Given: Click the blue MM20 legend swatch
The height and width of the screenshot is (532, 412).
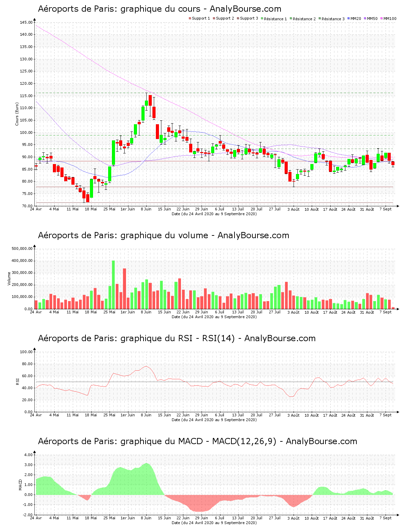Looking at the screenshot, I should pos(348,19).
